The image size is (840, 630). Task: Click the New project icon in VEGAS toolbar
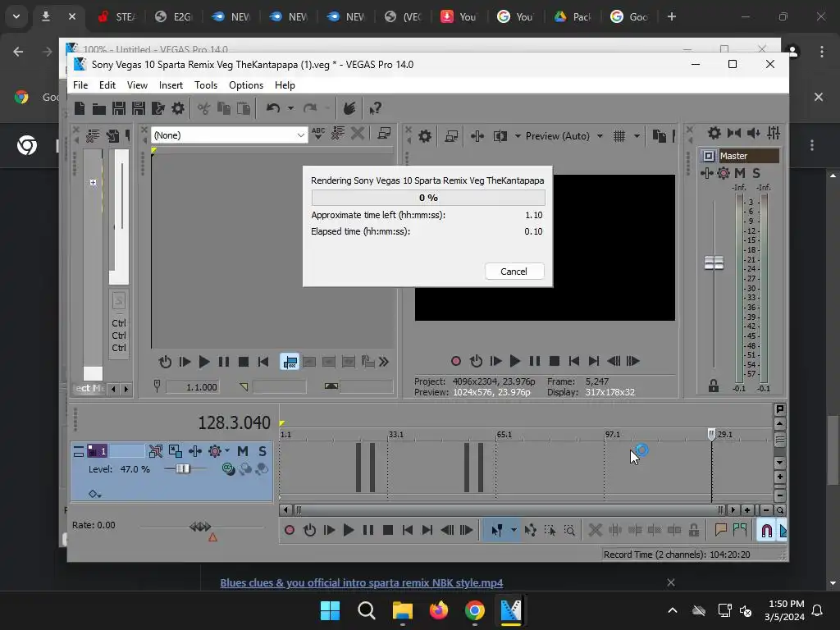click(80, 108)
